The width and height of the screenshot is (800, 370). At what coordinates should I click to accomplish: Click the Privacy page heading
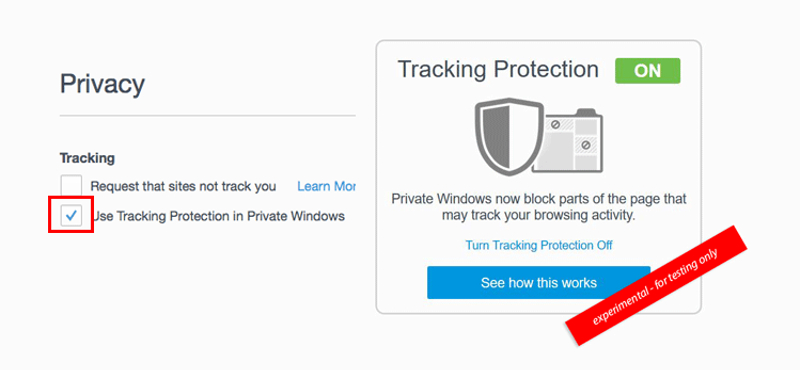102,84
